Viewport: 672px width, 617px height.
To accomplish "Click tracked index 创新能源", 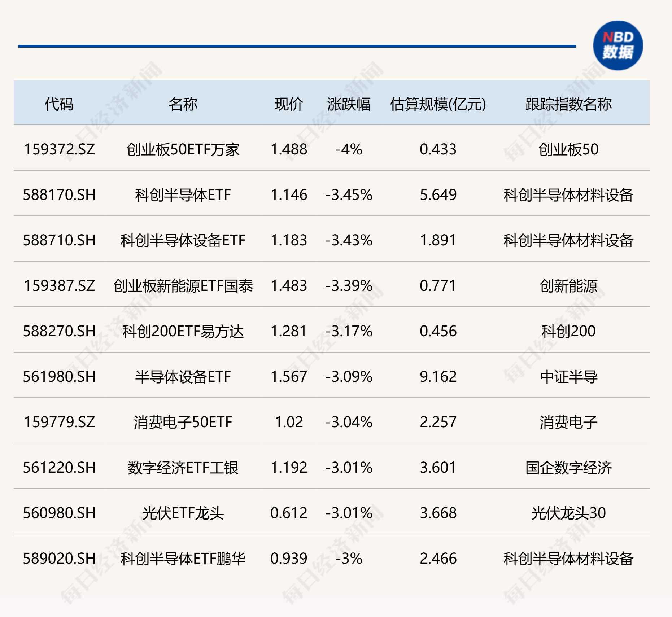I will tap(568, 286).
